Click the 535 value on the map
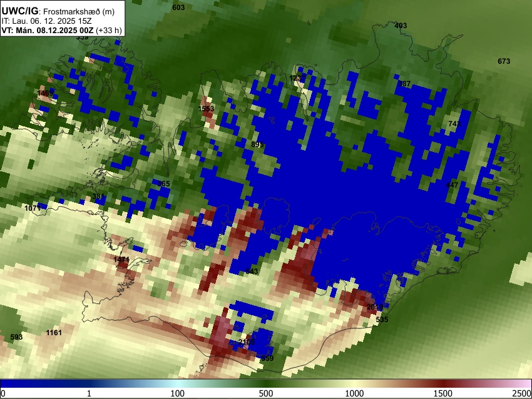 click(382, 320)
